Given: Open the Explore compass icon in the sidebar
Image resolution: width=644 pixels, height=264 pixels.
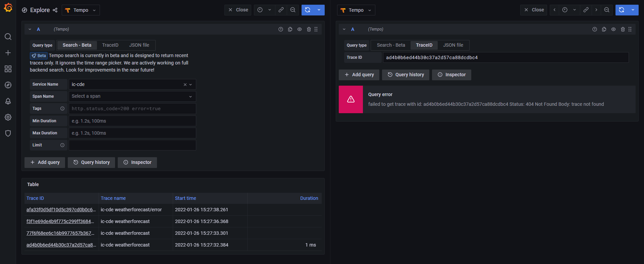Looking at the screenshot, I should pyautogui.click(x=8, y=85).
